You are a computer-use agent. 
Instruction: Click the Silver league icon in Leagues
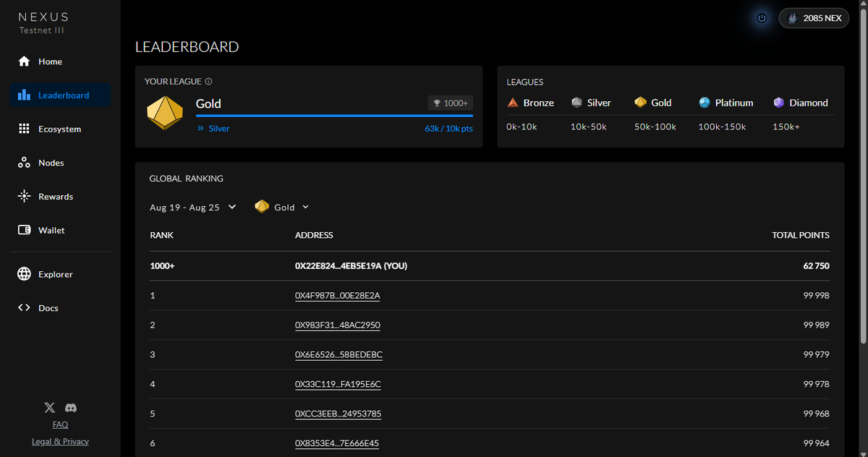[x=576, y=103]
